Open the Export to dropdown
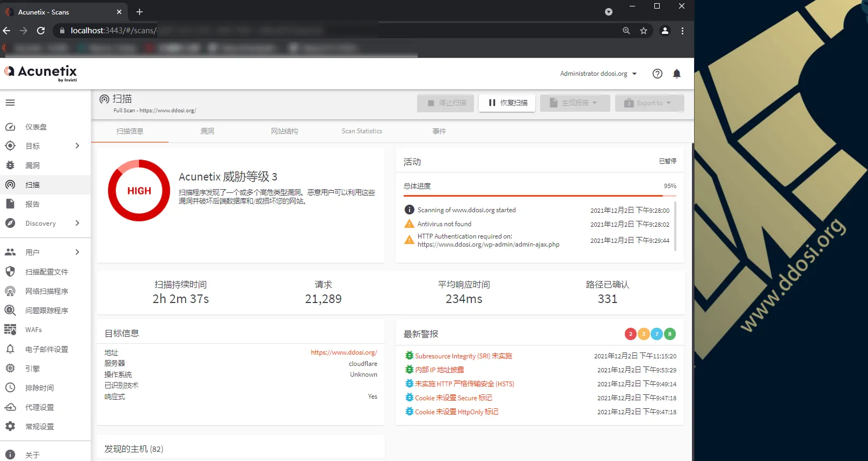This screenshot has width=868, height=461. (650, 103)
